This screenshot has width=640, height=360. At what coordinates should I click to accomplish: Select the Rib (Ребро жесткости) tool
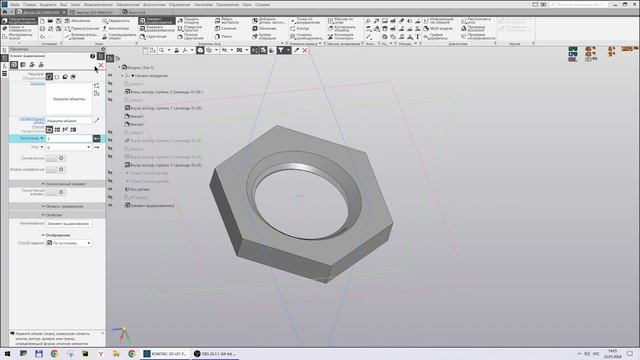coord(227,21)
